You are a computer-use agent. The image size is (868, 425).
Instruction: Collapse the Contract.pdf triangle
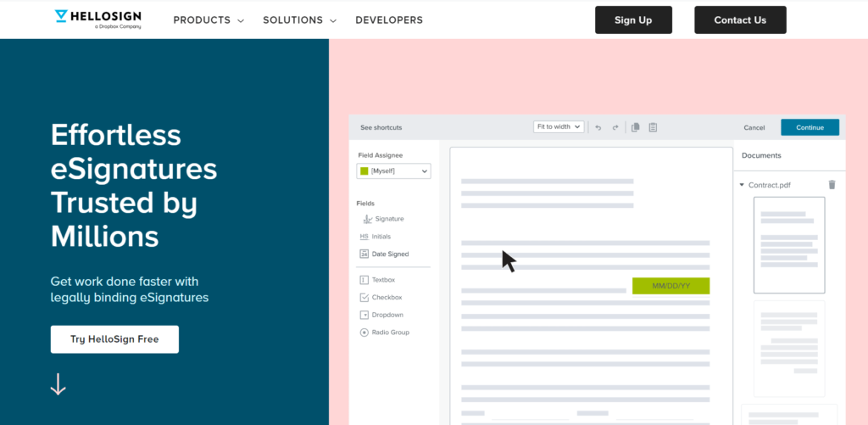742,185
